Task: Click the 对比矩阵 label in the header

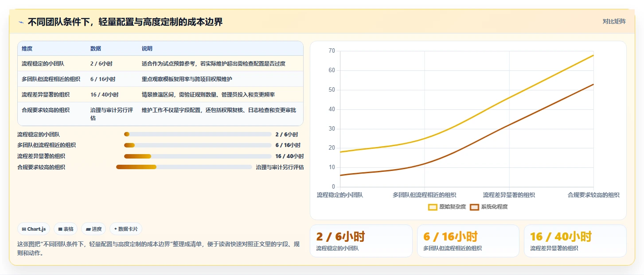Action: coord(614,22)
